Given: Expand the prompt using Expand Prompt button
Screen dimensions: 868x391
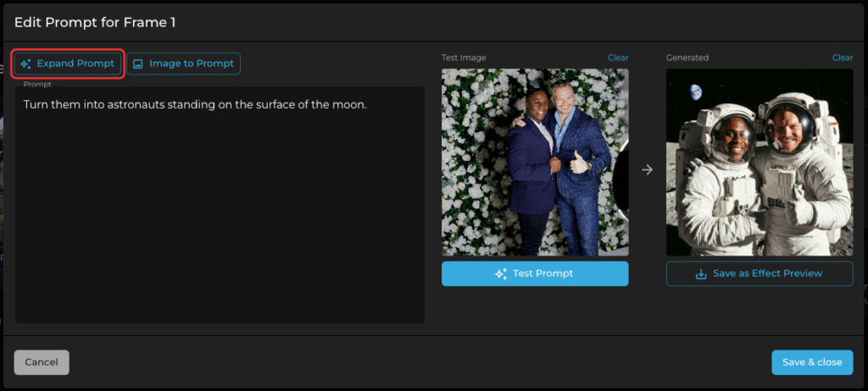Looking at the screenshot, I should pos(68,64).
